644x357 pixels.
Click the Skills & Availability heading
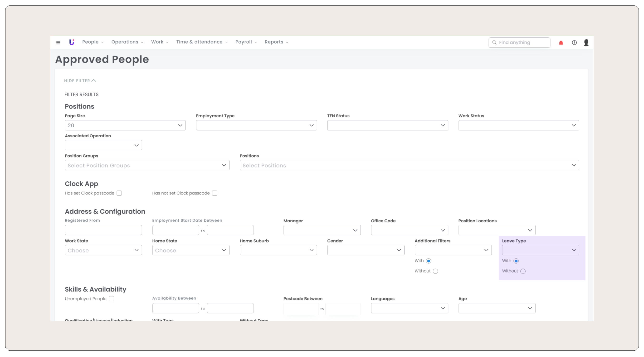(96, 289)
